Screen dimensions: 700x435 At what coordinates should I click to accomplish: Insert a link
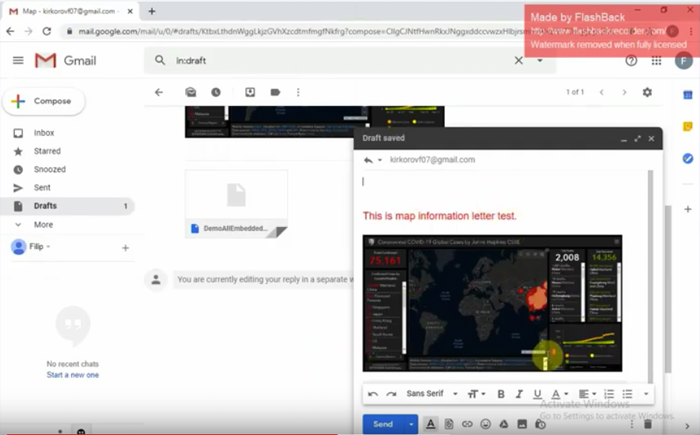(x=467, y=424)
